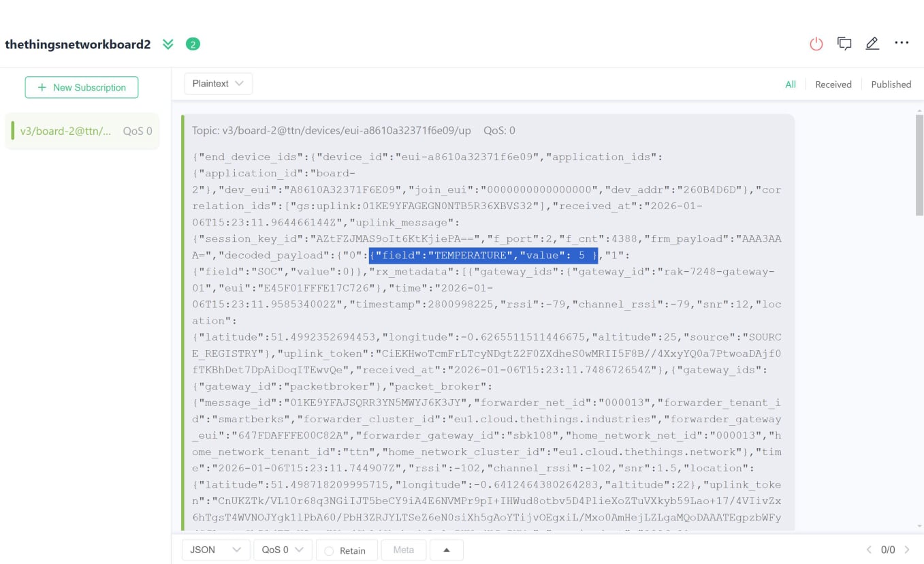This screenshot has width=924, height=564.
Task: Click the green message count badge
Action: click(193, 44)
